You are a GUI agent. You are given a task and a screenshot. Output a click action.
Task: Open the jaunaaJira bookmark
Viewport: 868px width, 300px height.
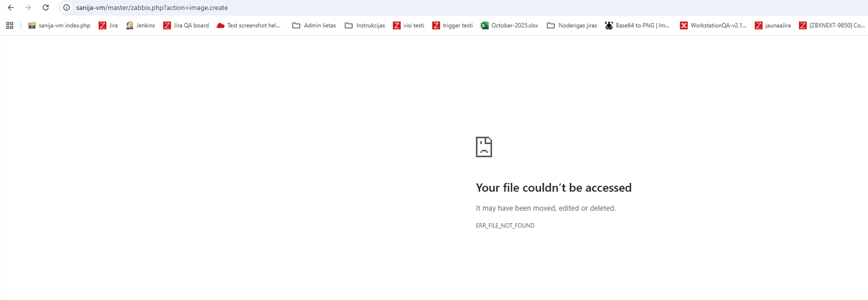point(773,26)
